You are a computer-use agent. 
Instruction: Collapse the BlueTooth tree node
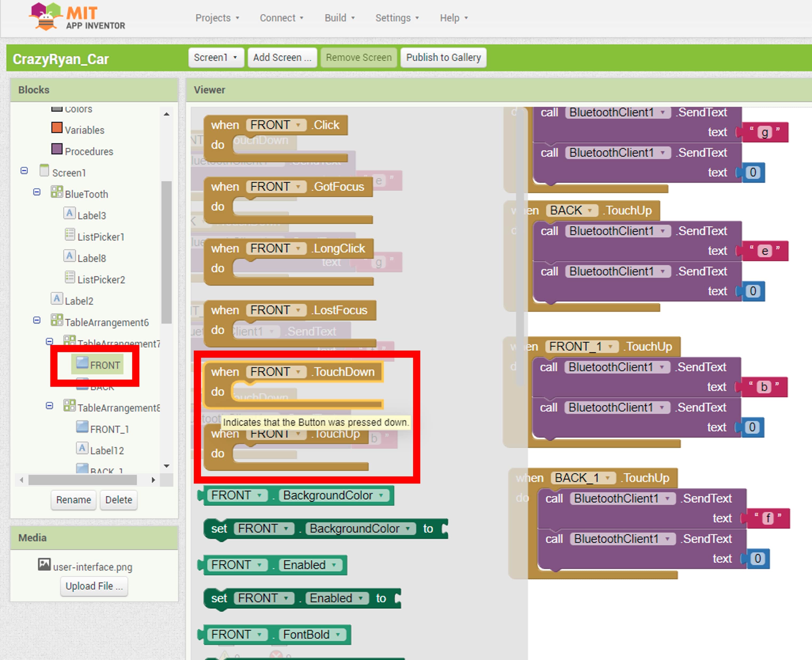(x=37, y=192)
